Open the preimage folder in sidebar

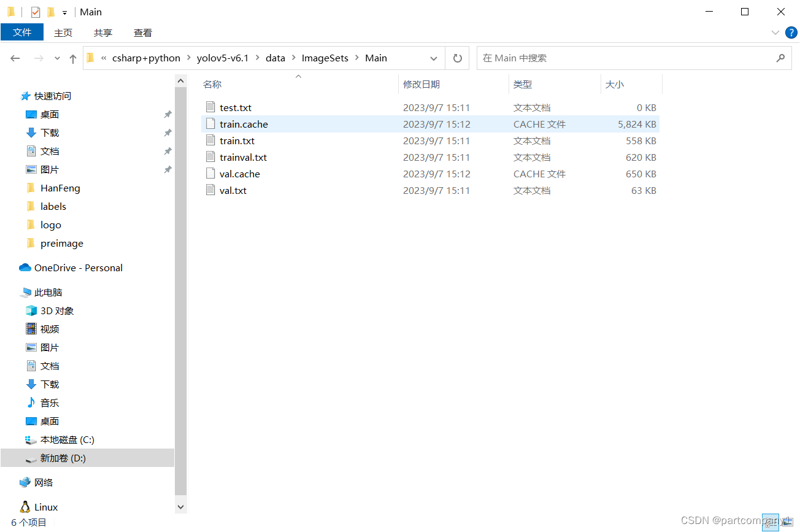[x=62, y=243]
